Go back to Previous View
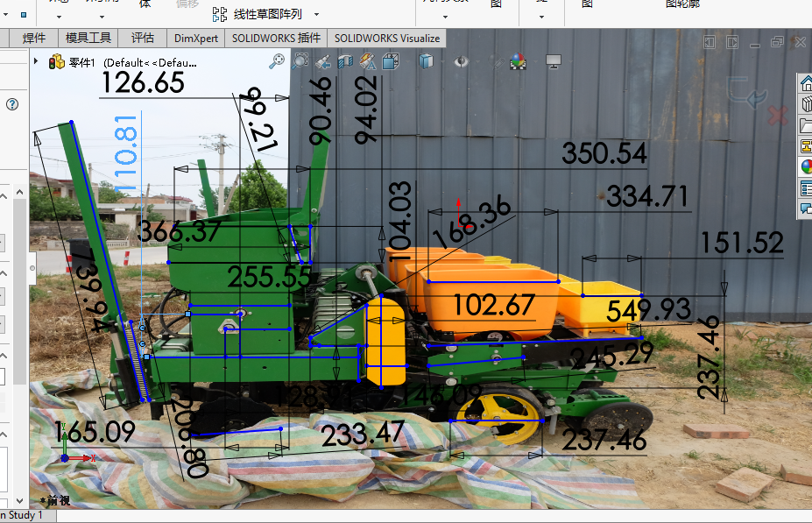812x523 pixels. [322, 62]
